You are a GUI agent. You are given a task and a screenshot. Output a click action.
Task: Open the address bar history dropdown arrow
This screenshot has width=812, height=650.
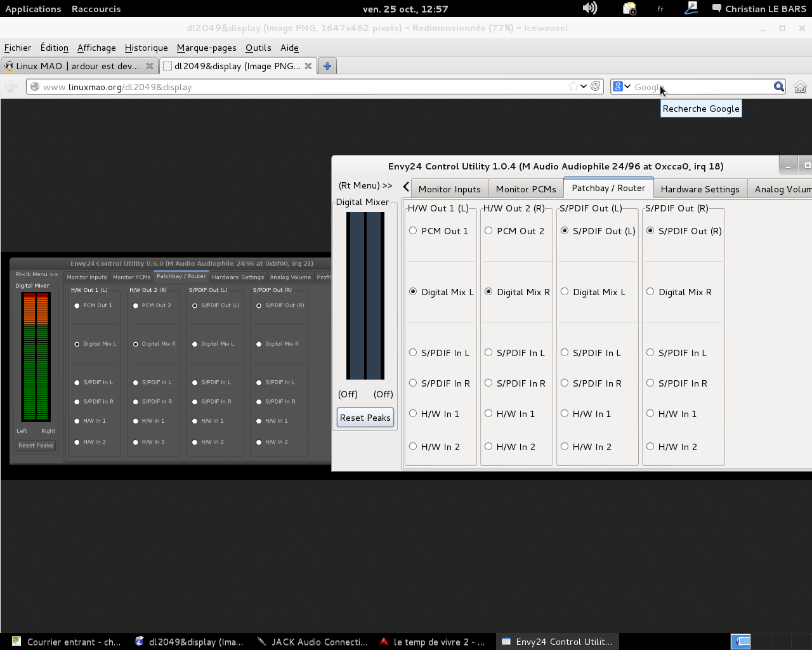coord(584,86)
